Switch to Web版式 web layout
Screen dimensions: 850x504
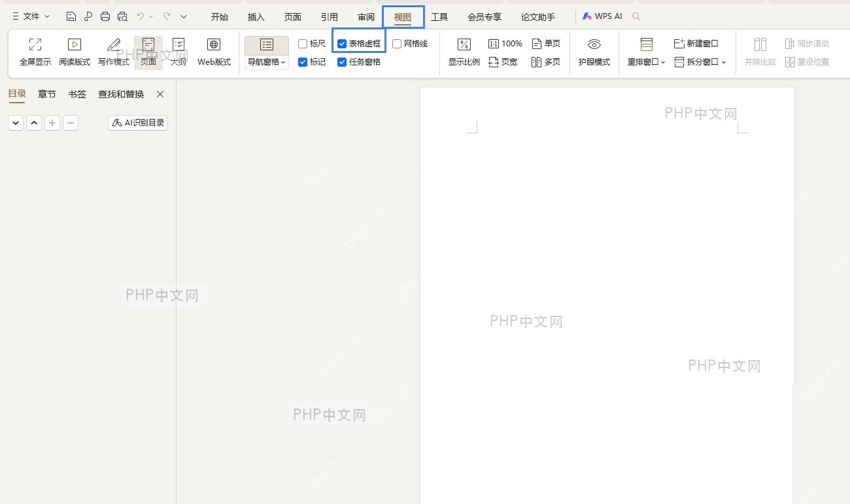(214, 52)
